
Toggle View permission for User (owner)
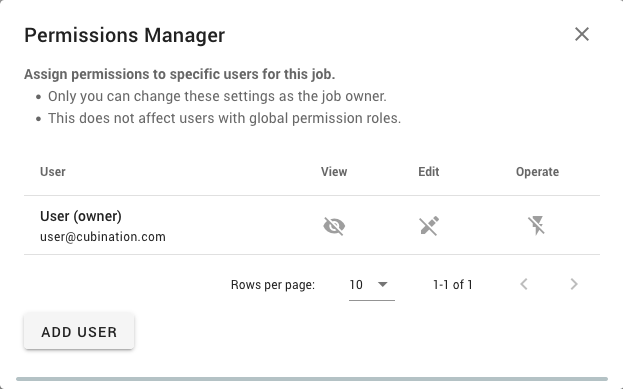pyautogui.click(x=334, y=226)
